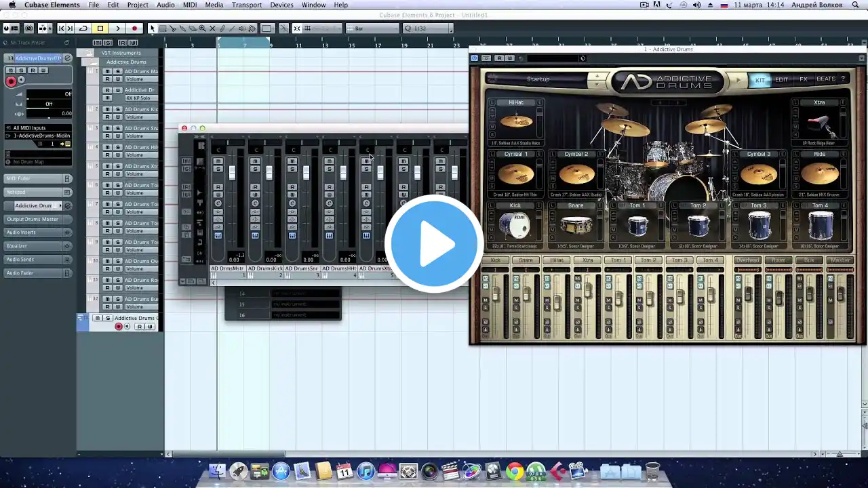Screen dimensions: 868x488
Task: Expand the Notepad inspector section
Action: coord(38,192)
